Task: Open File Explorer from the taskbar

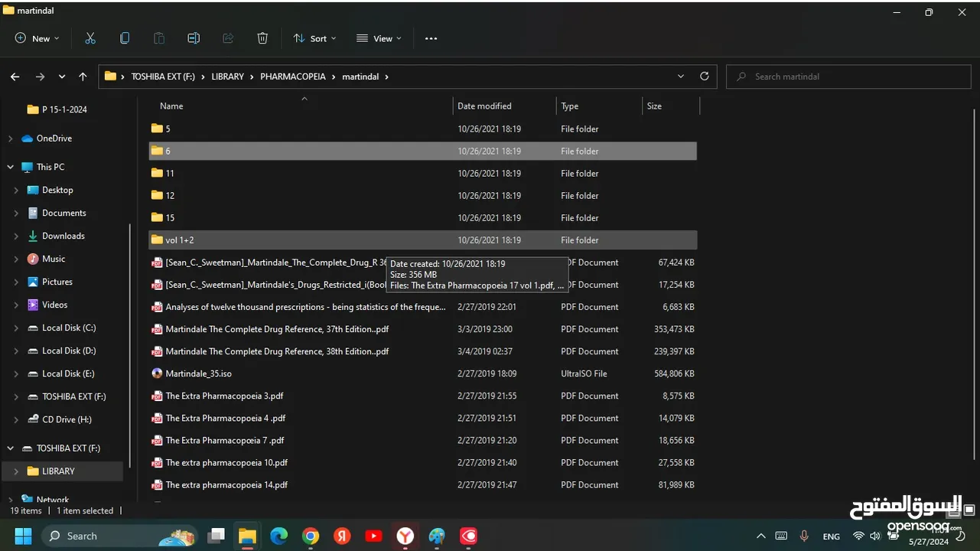Action: coord(247,536)
